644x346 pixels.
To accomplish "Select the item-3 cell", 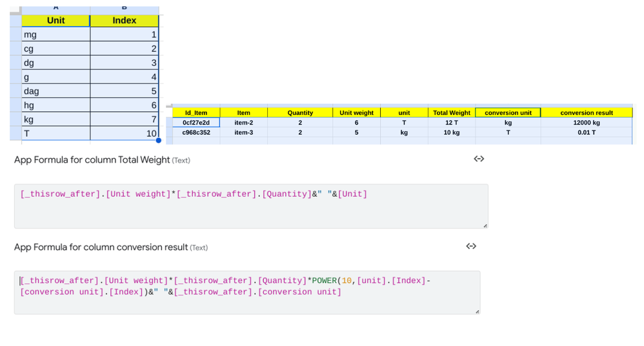I will pyautogui.click(x=243, y=132).
